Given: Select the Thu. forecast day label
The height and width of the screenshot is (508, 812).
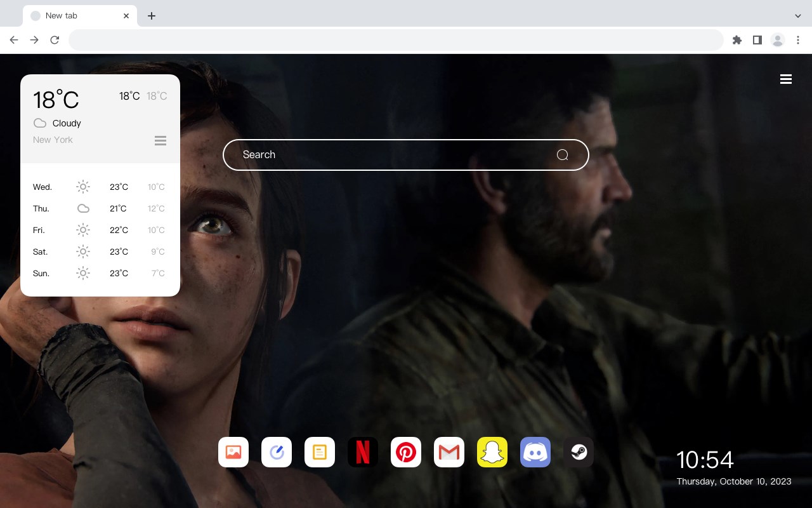Looking at the screenshot, I should click(x=41, y=209).
